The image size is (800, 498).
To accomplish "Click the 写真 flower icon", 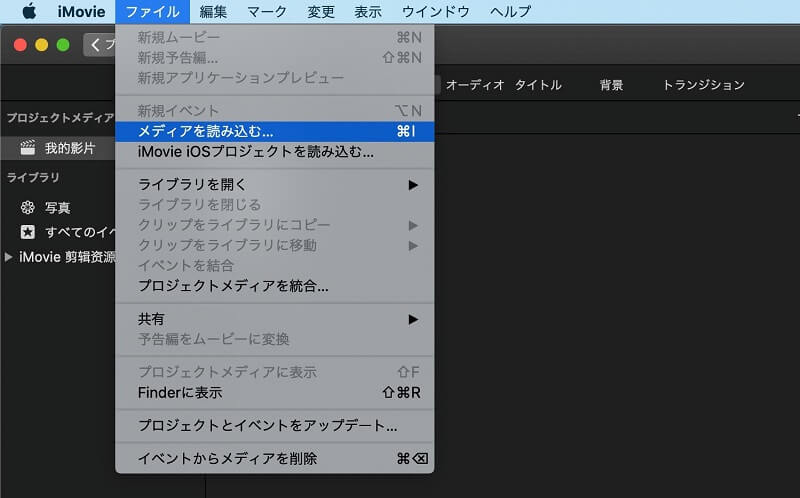I will tap(28, 208).
